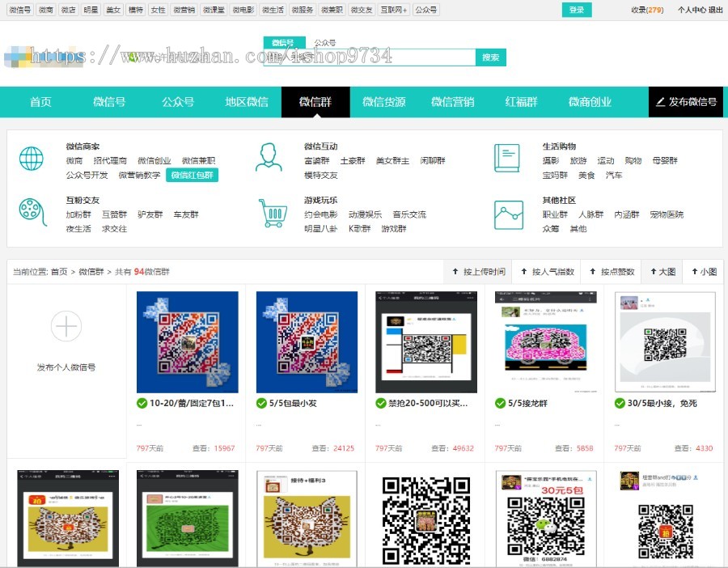
Task: Open the pink car QR thumbnail 5/5接龙群
Action: coord(545,342)
